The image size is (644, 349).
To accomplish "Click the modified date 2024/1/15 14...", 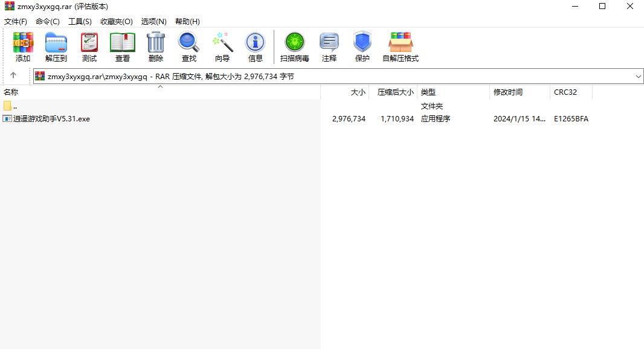I will point(520,119).
